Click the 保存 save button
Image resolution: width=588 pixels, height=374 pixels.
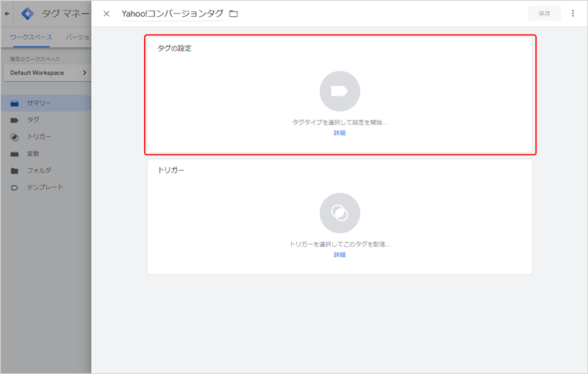pyautogui.click(x=544, y=13)
